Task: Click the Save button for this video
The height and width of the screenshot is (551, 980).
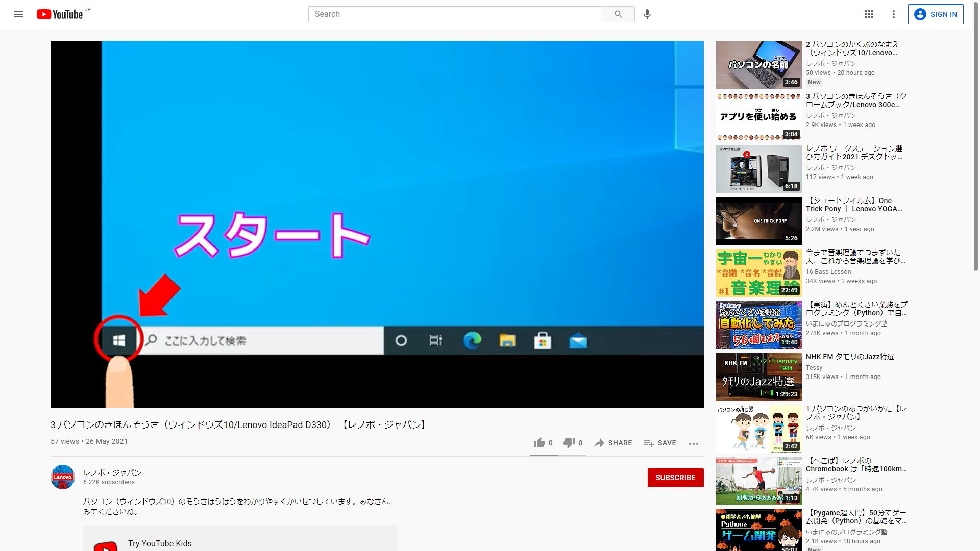Action: [x=659, y=443]
